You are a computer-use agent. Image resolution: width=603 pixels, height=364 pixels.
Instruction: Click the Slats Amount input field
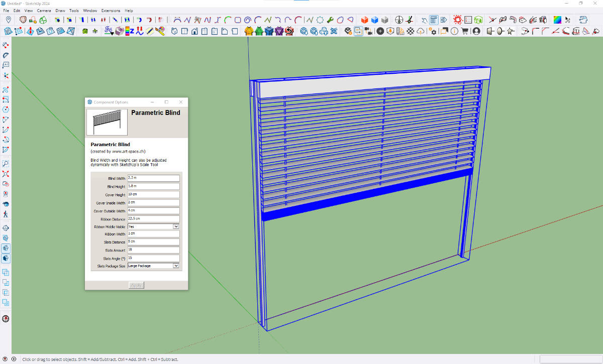[x=153, y=250]
